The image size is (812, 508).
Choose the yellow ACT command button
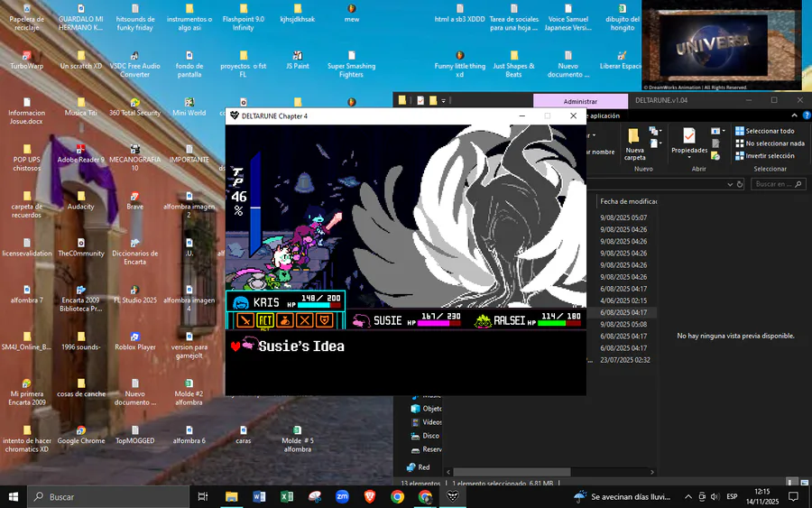[265, 320]
